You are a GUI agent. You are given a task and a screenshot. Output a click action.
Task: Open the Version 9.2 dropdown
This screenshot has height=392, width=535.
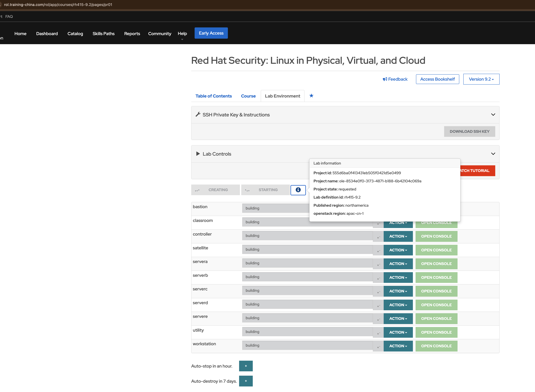coord(481,79)
